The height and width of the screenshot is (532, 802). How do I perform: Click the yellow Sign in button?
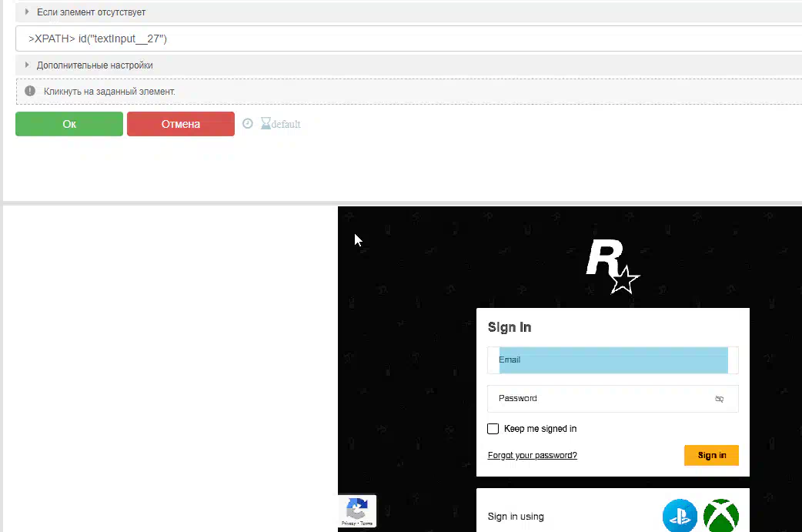[x=711, y=455]
